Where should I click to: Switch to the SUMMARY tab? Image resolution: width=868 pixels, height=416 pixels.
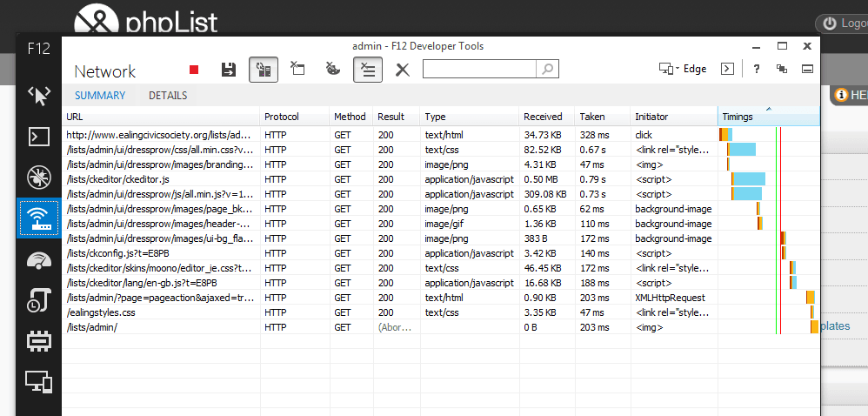click(100, 95)
